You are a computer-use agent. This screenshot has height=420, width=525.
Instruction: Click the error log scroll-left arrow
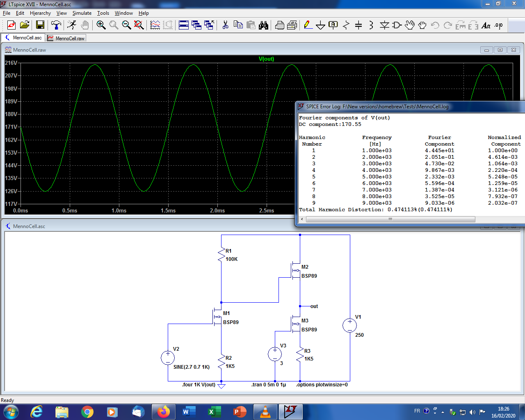coord(302,219)
